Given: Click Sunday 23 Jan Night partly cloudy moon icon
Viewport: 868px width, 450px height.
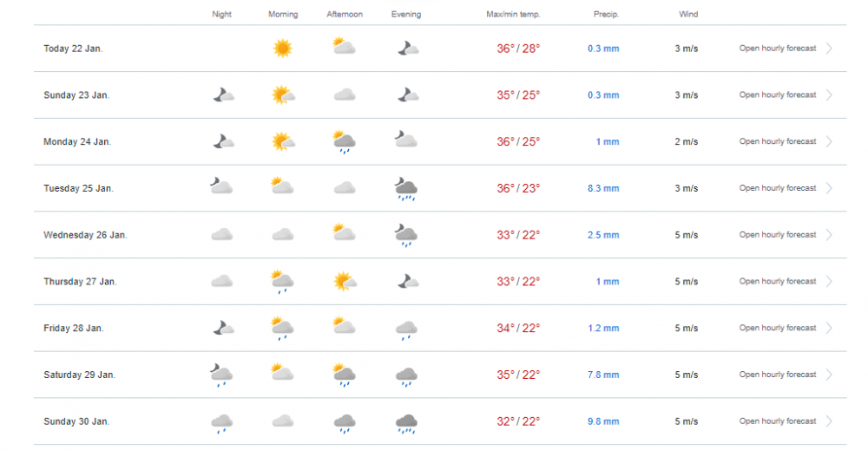Looking at the screenshot, I should tap(223, 95).
